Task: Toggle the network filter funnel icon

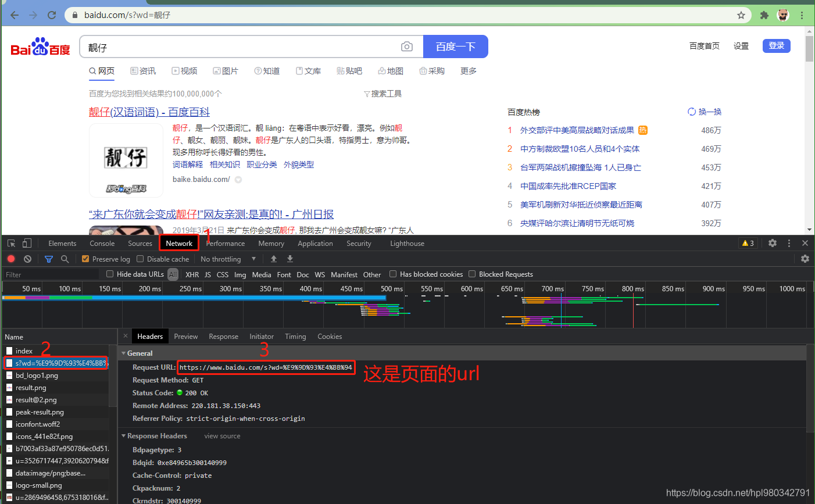Action: tap(49, 259)
